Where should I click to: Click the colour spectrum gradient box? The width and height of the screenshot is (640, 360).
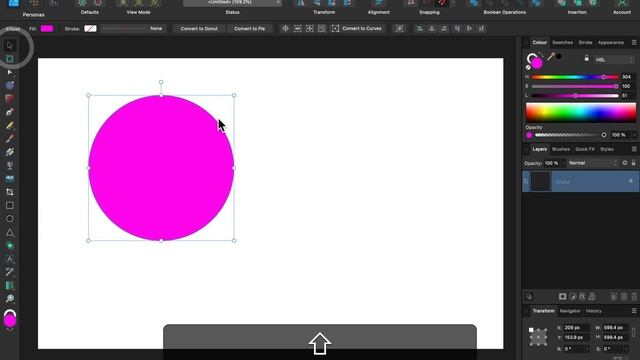click(580, 112)
